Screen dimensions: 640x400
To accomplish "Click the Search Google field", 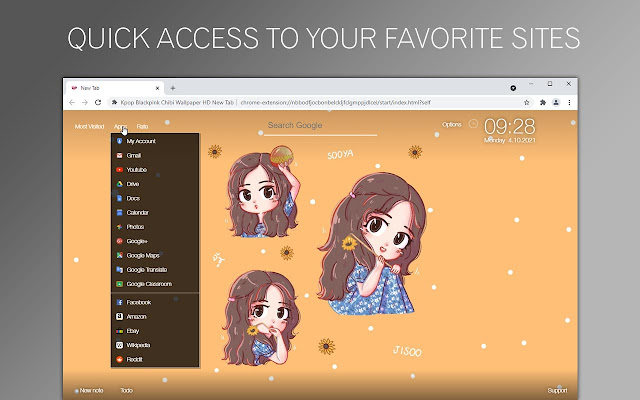I will click(x=320, y=126).
